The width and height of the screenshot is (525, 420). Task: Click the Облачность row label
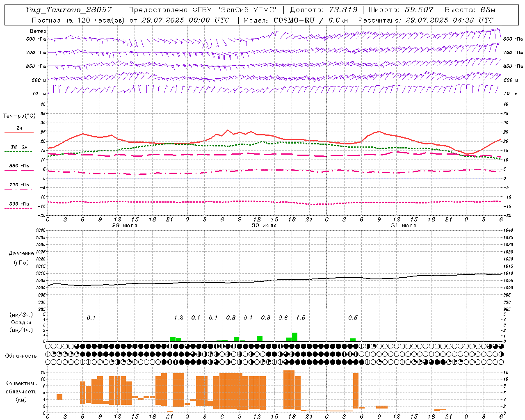coord(21,356)
